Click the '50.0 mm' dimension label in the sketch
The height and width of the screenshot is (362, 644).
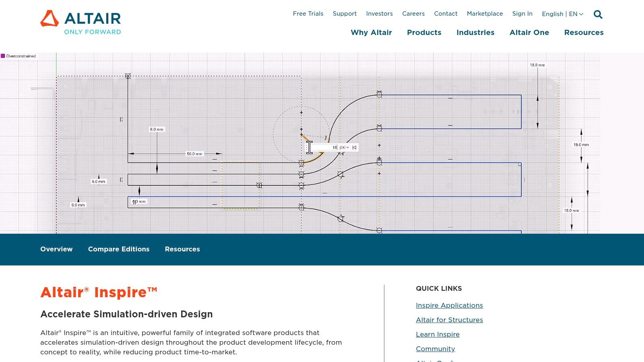pos(194,154)
